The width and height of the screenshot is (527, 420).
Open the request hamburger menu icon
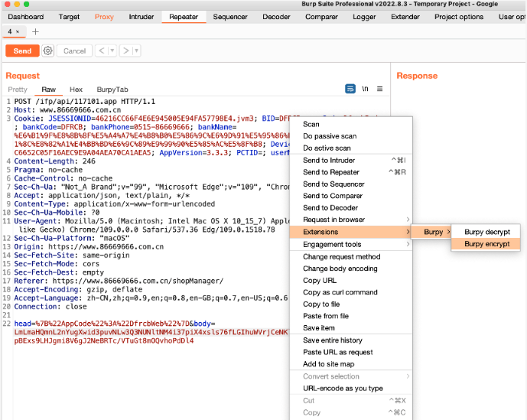coord(380,89)
